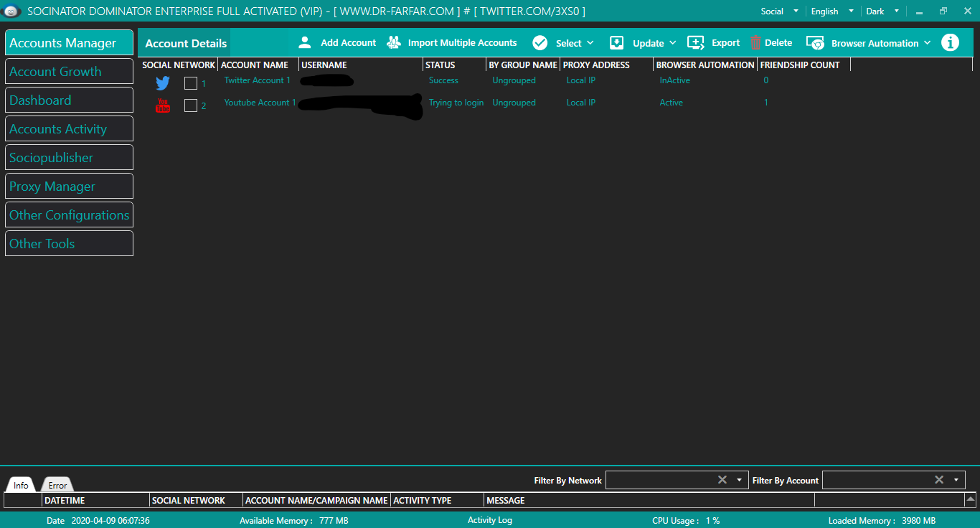Click the Select checkmark circle icon
This screenshot has width=980, height=528.
(540, 43)
